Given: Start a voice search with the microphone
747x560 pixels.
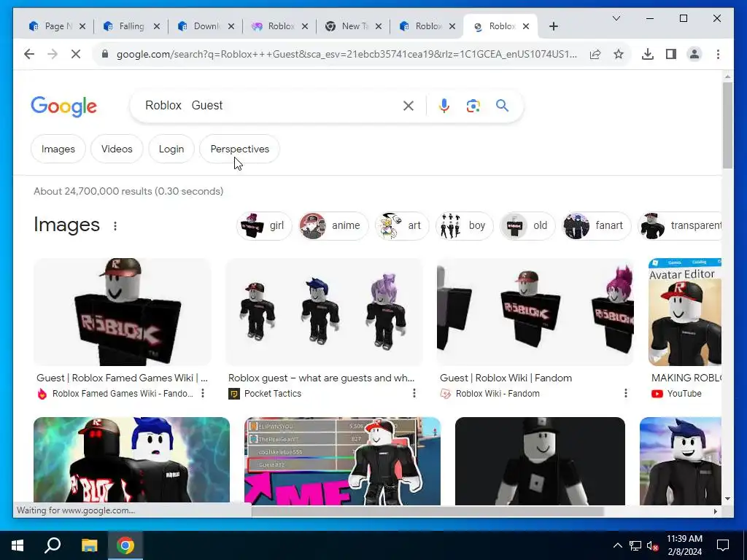Looking at the screenshot, I should [x=444, y=106].
